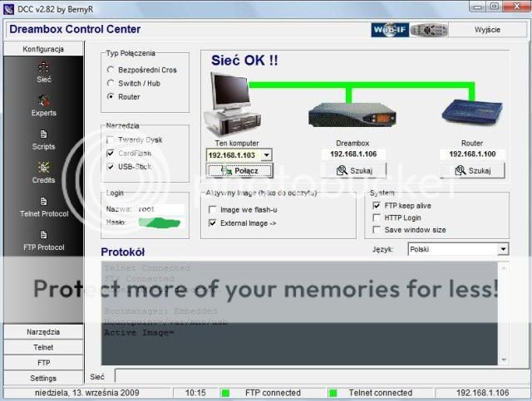
Task: Click the 10:15 time in status bar
Action: click(x=195, y=393)
